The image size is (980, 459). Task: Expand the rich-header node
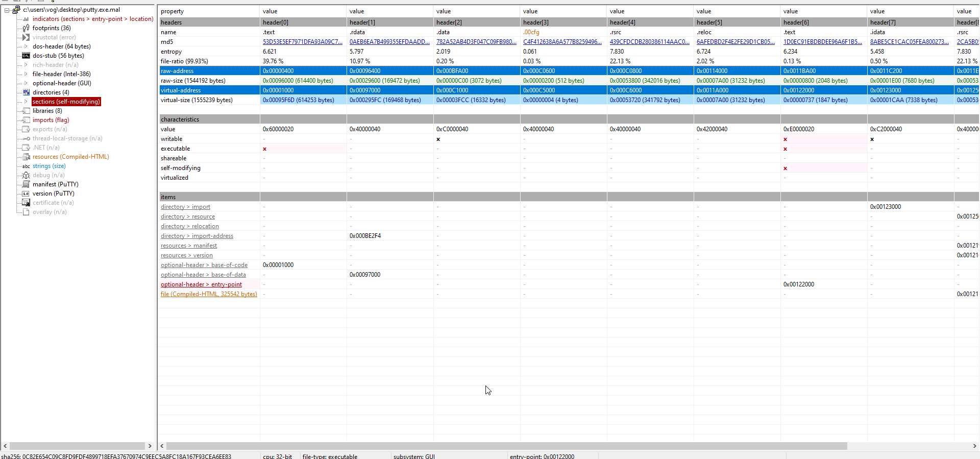pyautogui.click(x=26, y=65)
